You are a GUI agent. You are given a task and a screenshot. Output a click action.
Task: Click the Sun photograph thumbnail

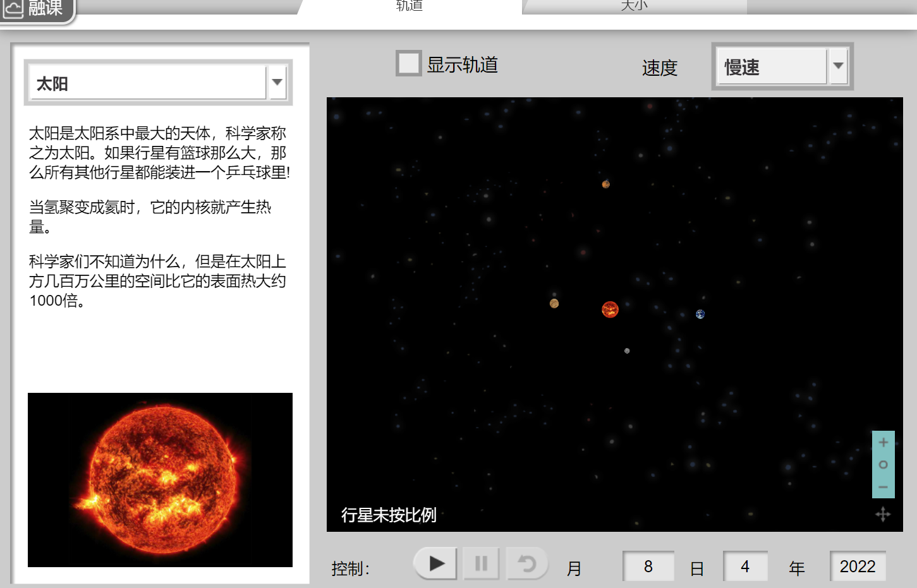coord(160,480)
